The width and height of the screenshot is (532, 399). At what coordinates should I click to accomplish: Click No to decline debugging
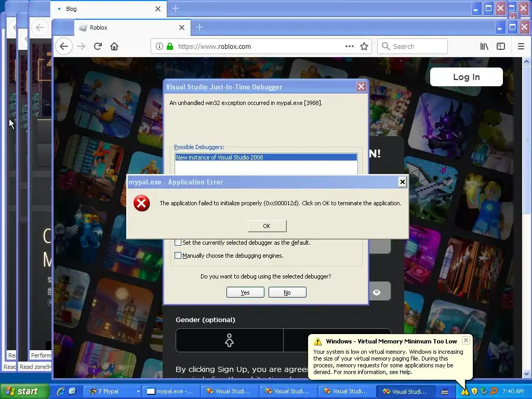287,292
